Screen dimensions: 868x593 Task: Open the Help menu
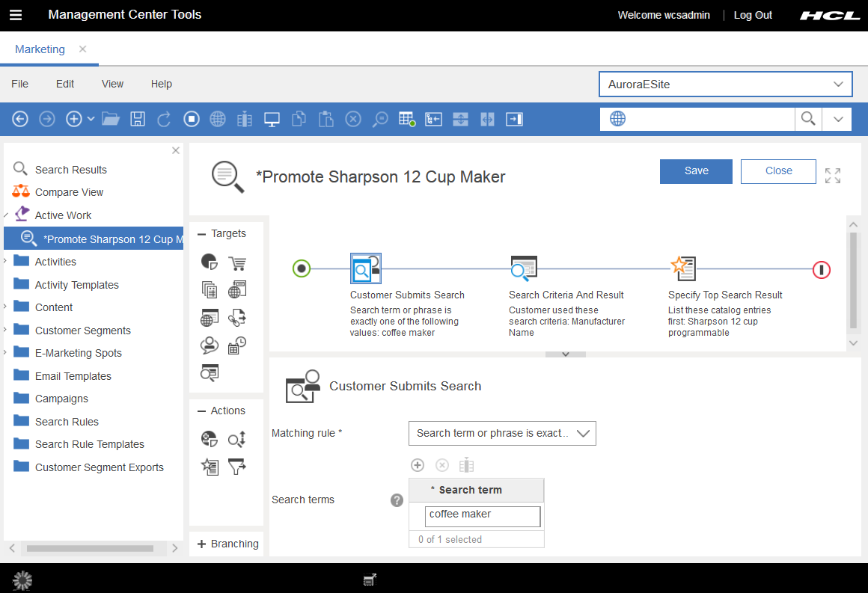[x=162, y=84]
